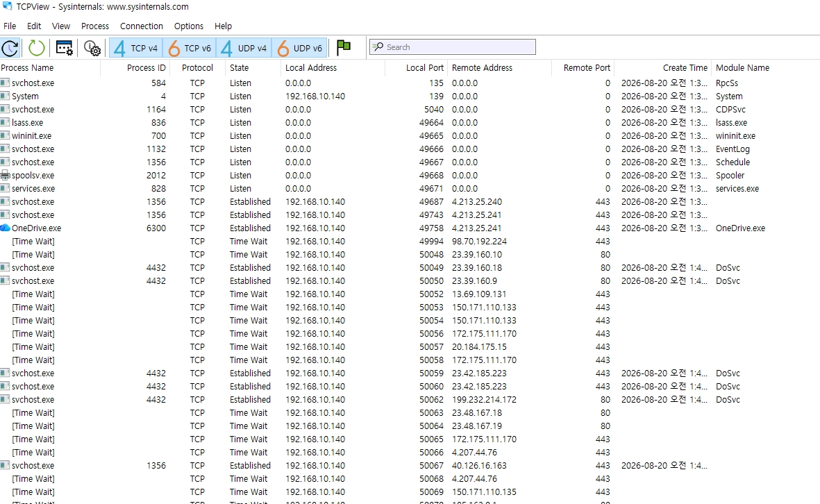Click the green flag states filter icon
Image resolution: width=820 pixels, height=504 pixels.
click(344, 48)
